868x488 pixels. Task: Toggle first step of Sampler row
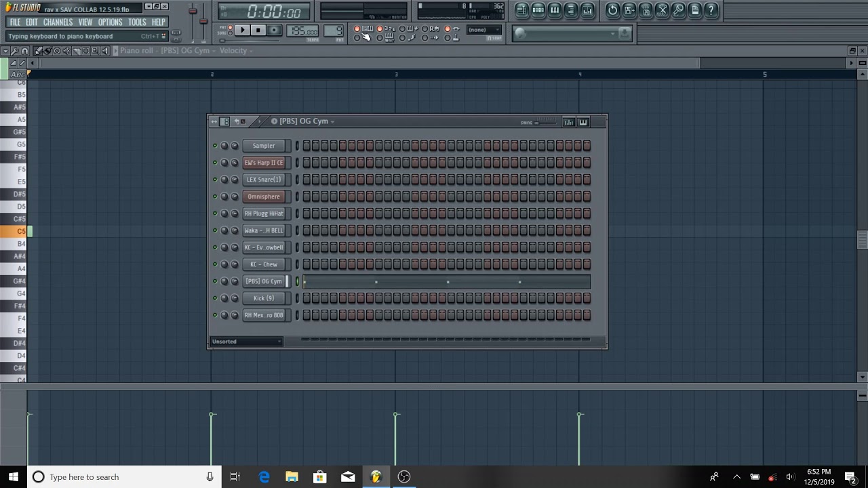click(307, 146)
